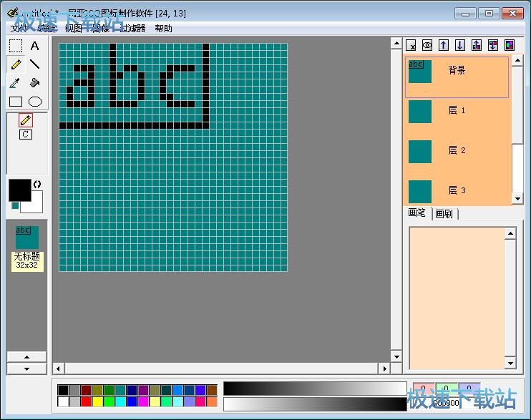Screen dimensions: 531x420
Task: Select layer 层 3
Action: pyautogui.click(x=457, y=191)
